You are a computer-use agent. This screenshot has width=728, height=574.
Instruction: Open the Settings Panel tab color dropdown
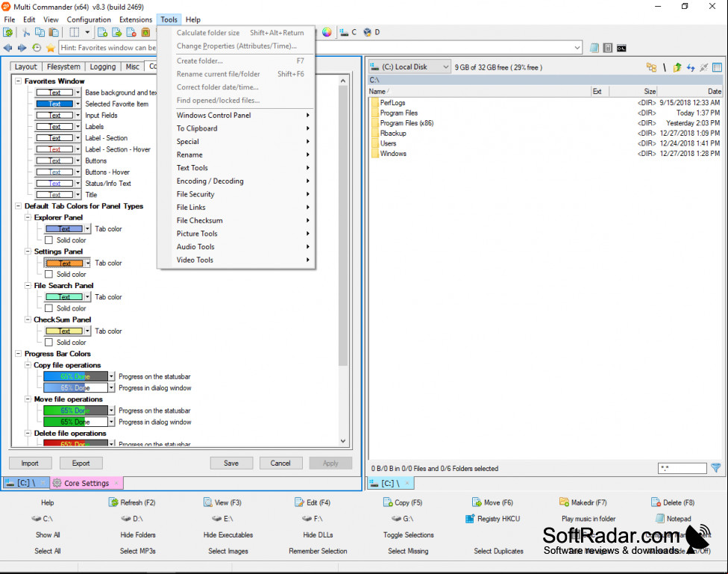[x=87, y=263]
